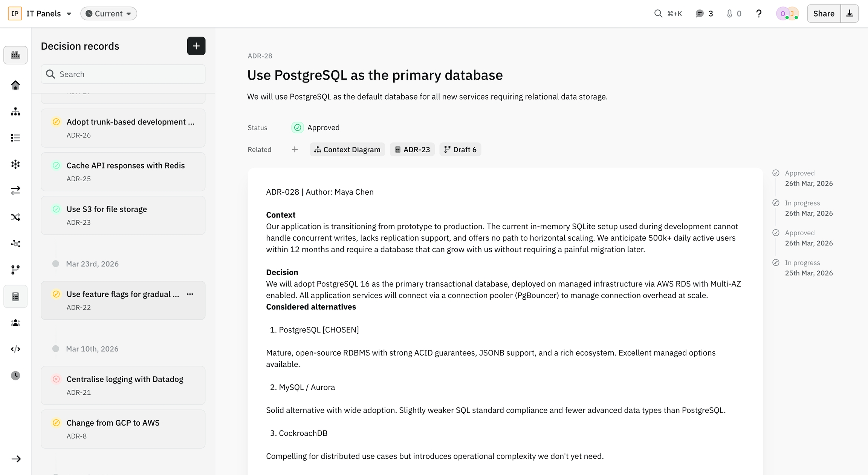Image resolution: width=868 pixels, height=475 pixels.
Task: Open the branch drafts sidebar icon
Action: [x=15, y=270]
